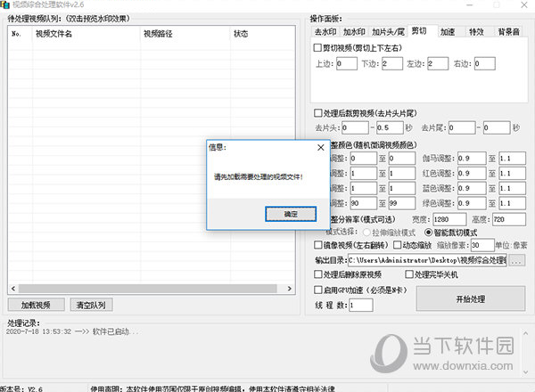Click 红色调整 maximum value field
Viewport: 535px width, 392px height.
(513, 174)
